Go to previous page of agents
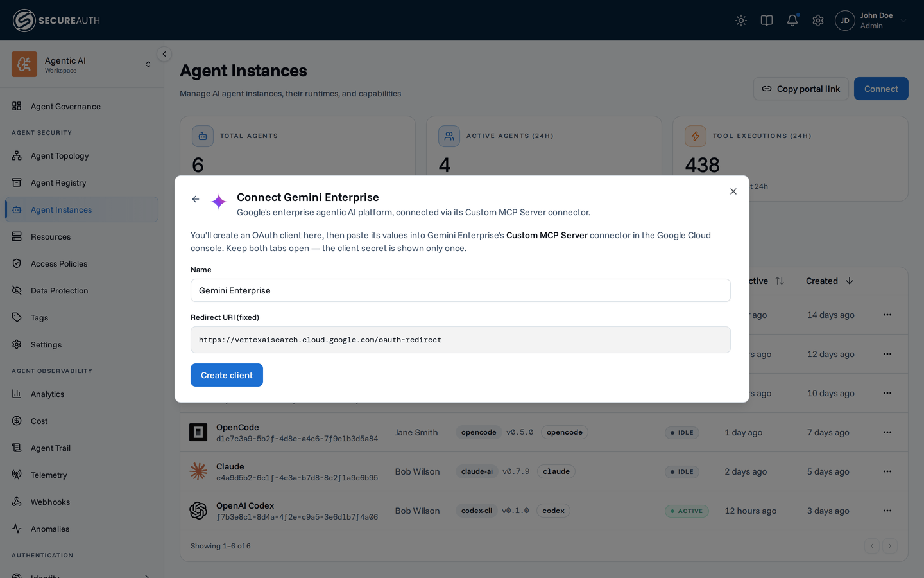Screen dimensions: 924x578 [x=871, y=546]
